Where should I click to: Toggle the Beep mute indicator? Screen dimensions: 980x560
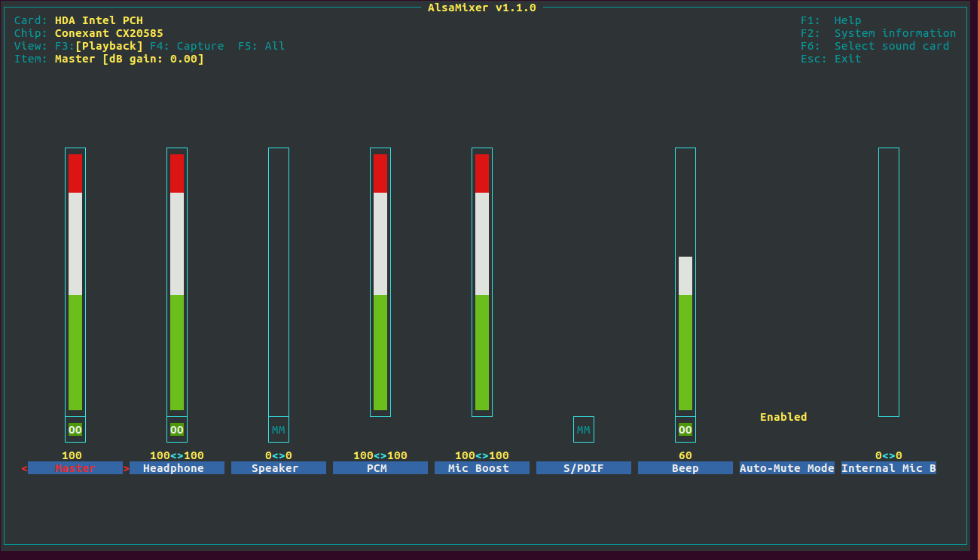click(x=685, y=430)
